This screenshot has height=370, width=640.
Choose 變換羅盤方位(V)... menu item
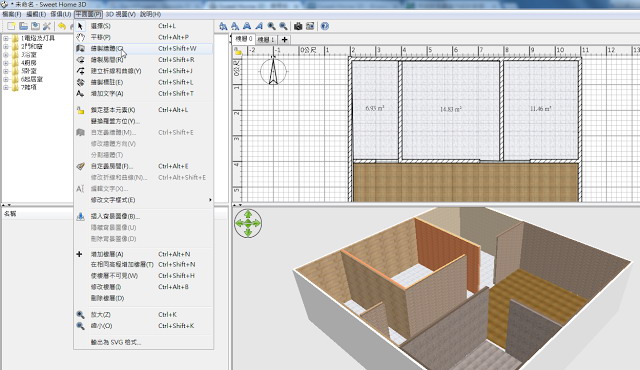(143, 121)
